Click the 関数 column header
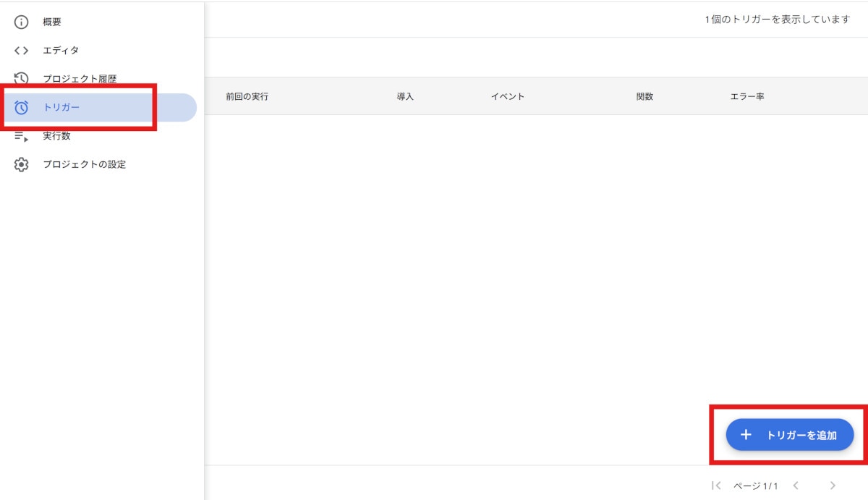 pos(643,96)
